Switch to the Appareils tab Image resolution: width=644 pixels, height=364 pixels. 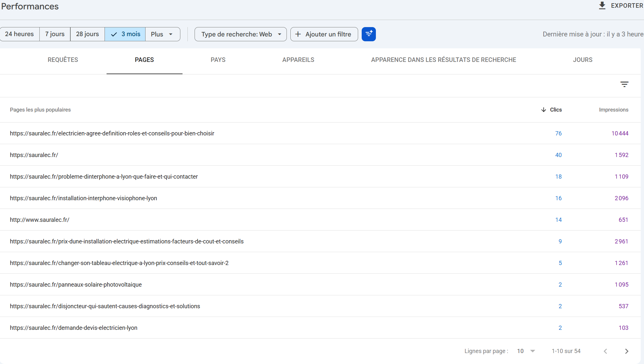[298, 60]
